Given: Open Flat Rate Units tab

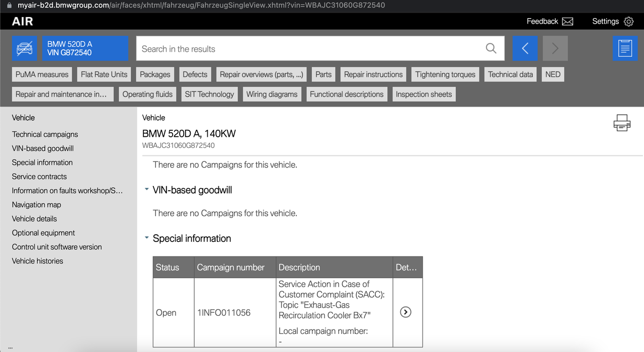Looking at the screenshot, I should 104,74.
